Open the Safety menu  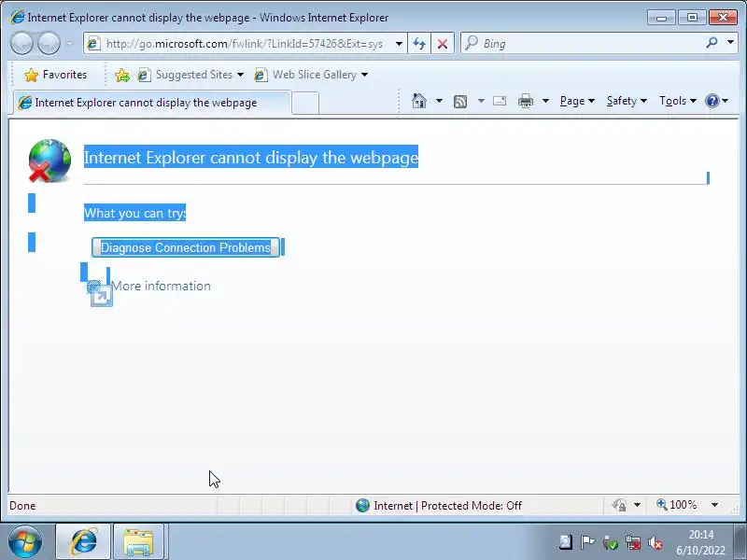pyautogui.click(x=627, y=101)
